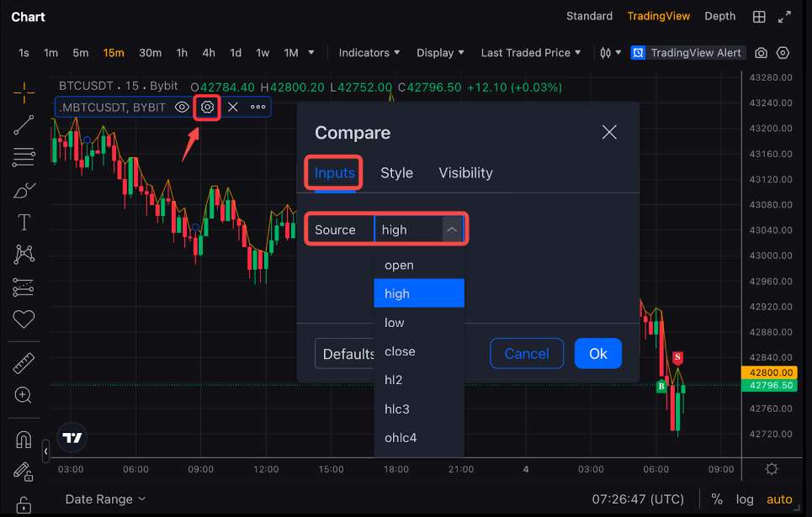
Task: Click Cancel in the Compare dialog
Action: 527,353
